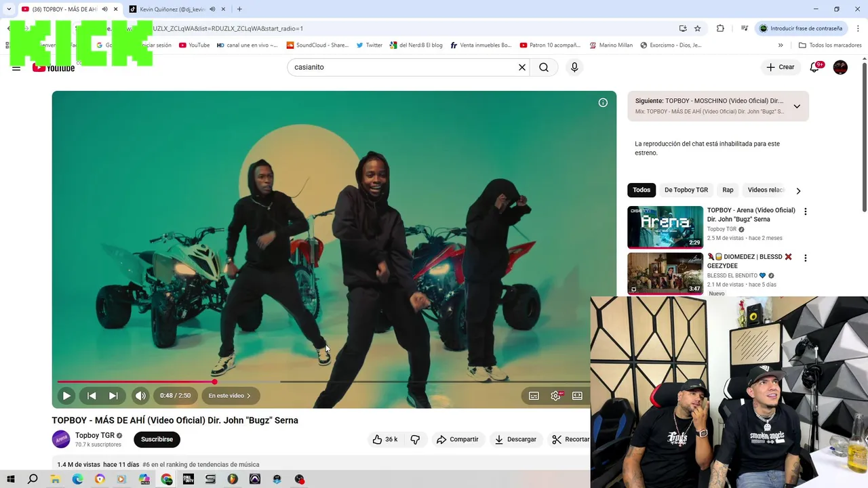Viewport: 868px width, 488px height.
Task: Open the Chrome three-dot menu
Action: 857,28
